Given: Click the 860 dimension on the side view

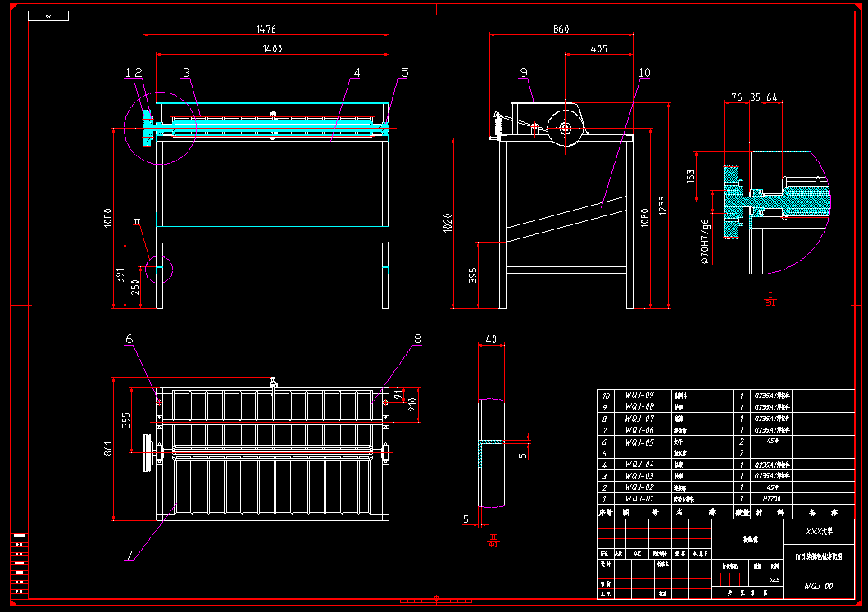Looking at the screenshot, I should pyautogui.click(x=561, y=29).
